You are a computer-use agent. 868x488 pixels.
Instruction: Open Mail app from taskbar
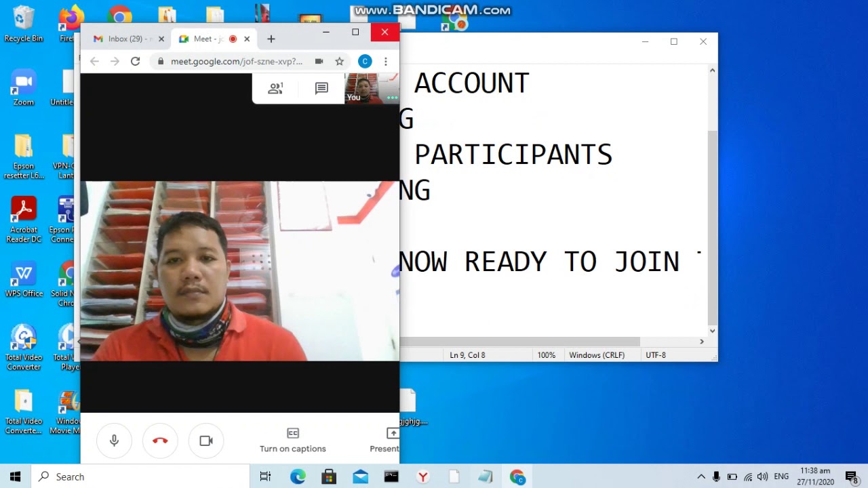[x=360, y=476]
